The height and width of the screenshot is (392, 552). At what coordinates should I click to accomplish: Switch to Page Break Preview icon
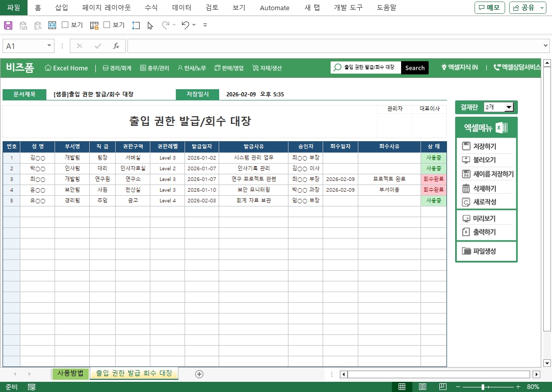(x=443, y=387)
